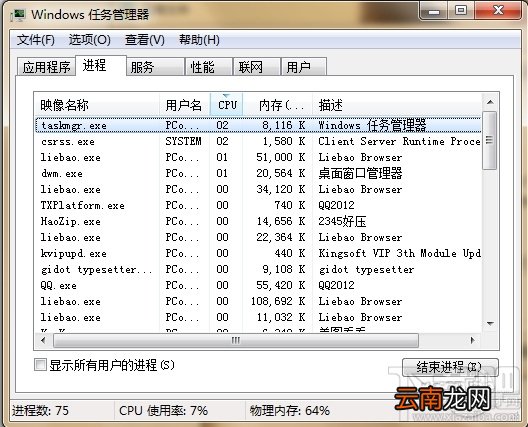Image resolution: width=528 pixels, height=427 pixels.
Task: Click the Task Manager title bar icon
Action: click(x=18, y=14)
